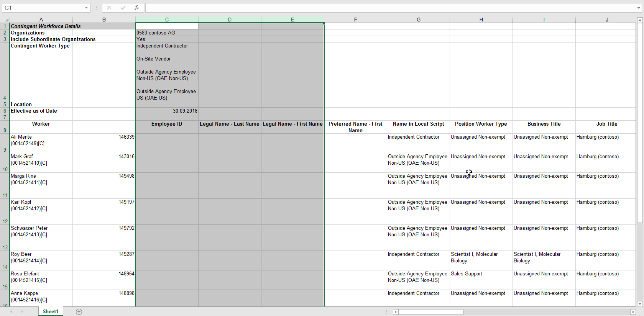Click the Select All corner triangle

coord(6,20)
